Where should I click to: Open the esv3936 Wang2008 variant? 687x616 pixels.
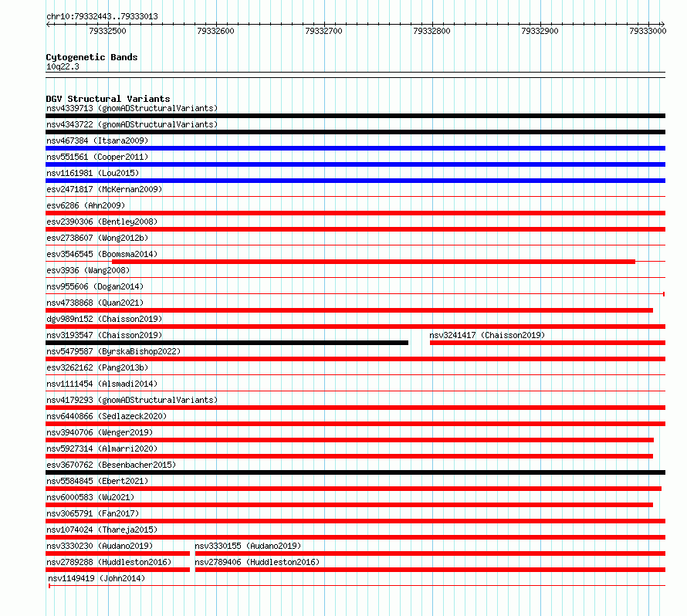[88, 270]
